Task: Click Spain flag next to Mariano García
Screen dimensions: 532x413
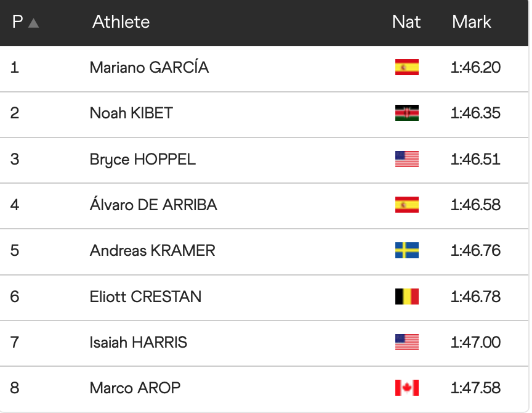Action: pyautogui.click(x=406, y=67)
